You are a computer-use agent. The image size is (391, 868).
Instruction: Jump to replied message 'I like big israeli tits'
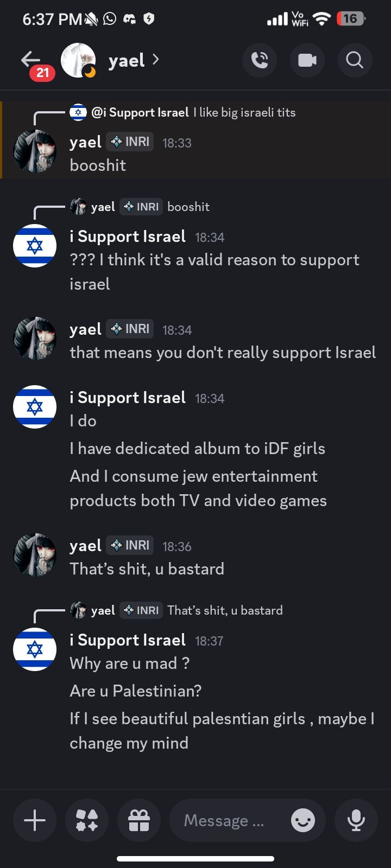[x=244, y=112]
